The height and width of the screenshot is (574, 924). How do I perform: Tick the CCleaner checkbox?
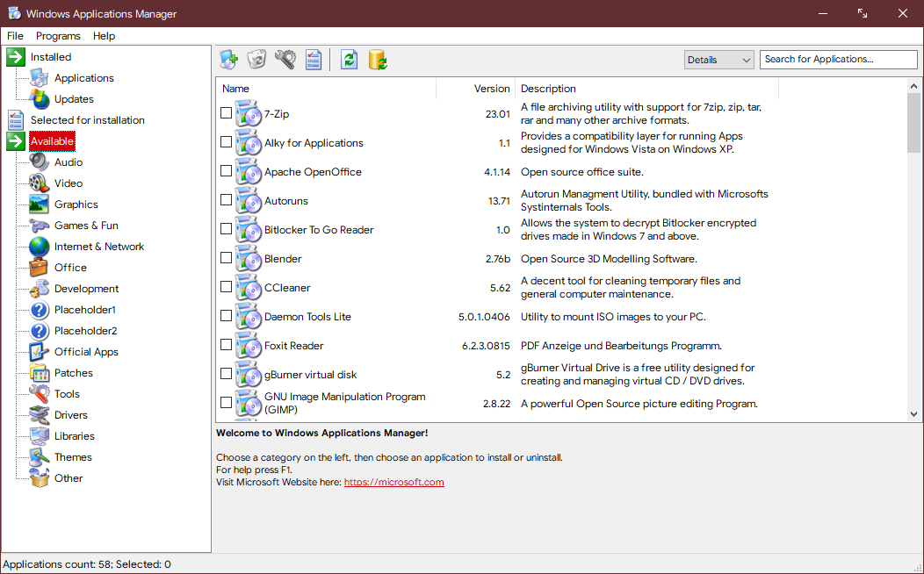click(x=226, y=287)
